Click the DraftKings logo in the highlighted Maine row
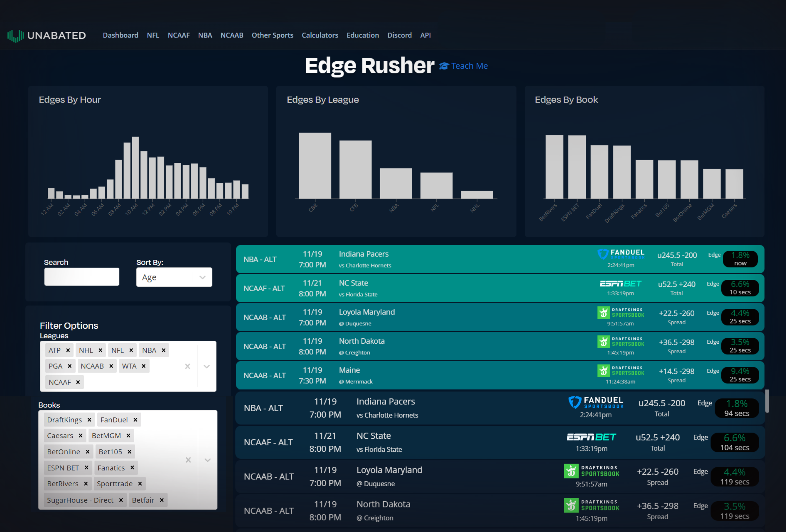The width and height of the screenshot is (786, 532). click(x=621, y=371)
